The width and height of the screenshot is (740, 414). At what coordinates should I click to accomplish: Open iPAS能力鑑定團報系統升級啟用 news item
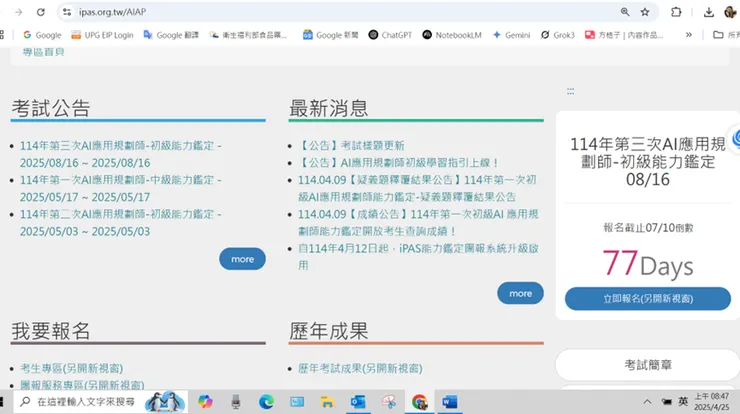[x=418, y=257]
